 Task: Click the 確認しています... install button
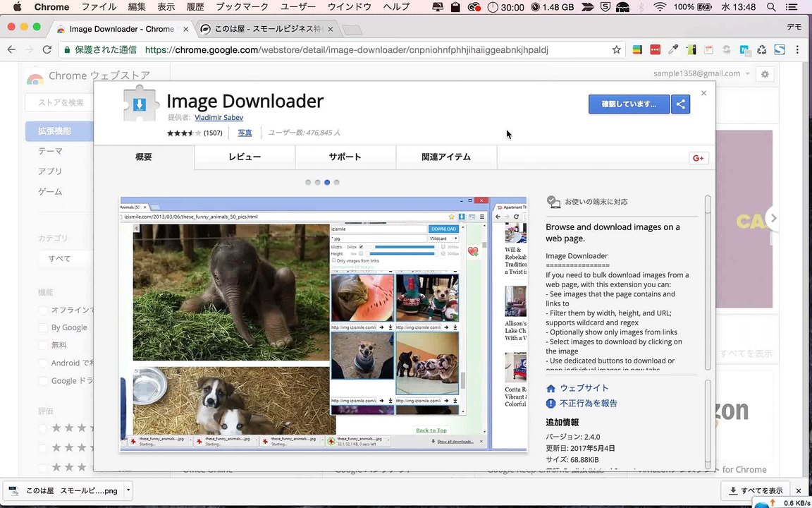(629, 104)
